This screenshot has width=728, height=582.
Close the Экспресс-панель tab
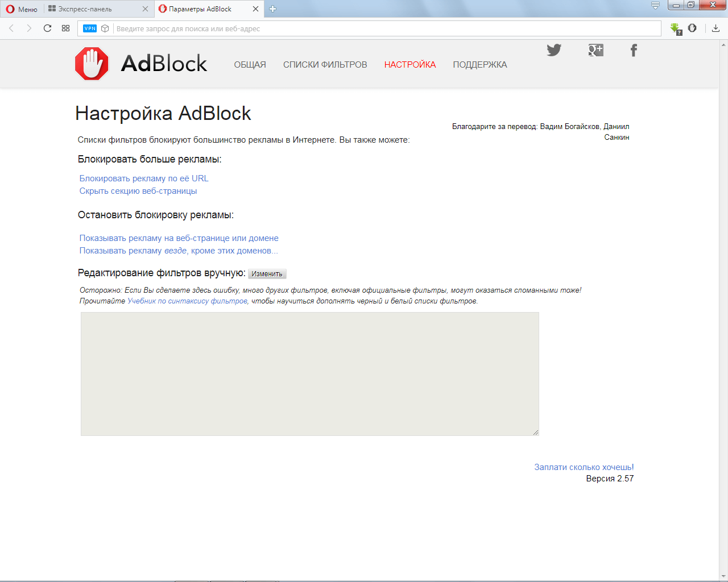[x=145, y=9]
